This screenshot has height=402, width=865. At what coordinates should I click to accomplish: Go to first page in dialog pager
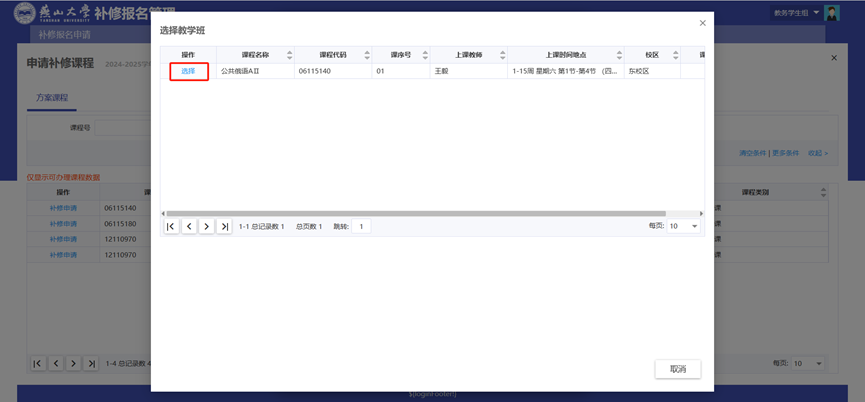[x=171, y=227]
